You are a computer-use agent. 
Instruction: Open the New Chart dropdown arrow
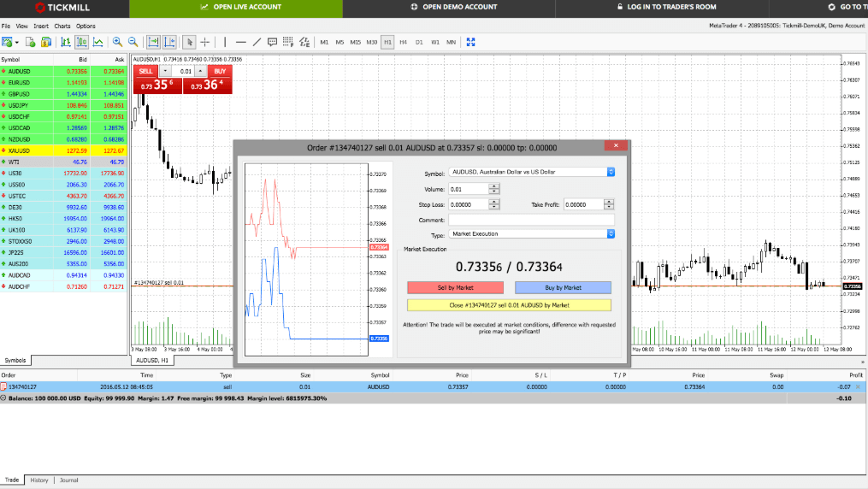(x=17, y=43)
